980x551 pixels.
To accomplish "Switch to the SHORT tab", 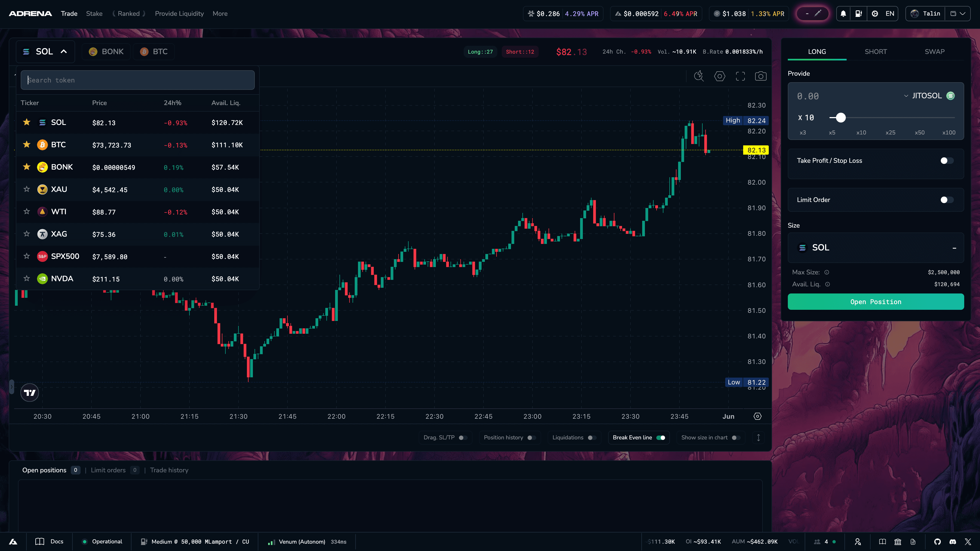I will 875,51.
